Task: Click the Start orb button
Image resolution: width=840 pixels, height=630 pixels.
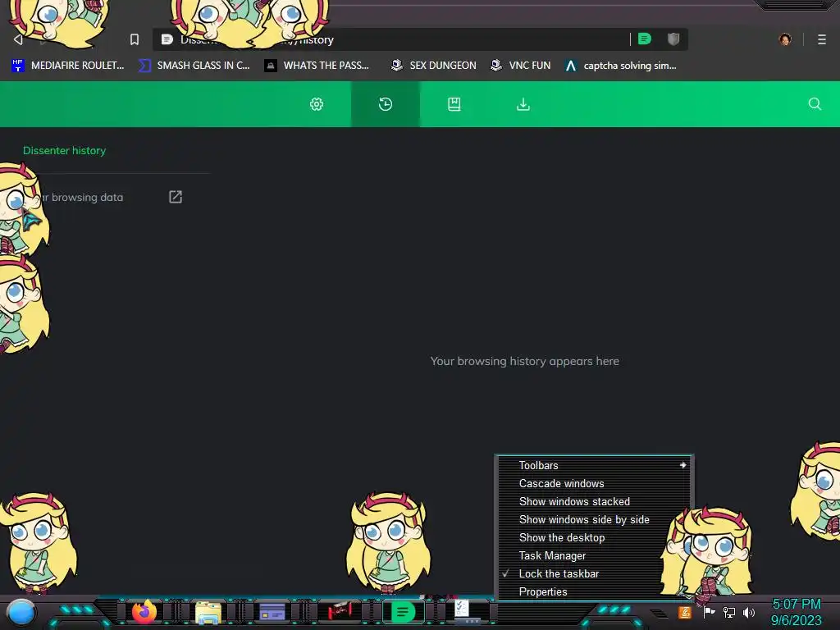Action: pyautogui.click(x=21, y=612)
